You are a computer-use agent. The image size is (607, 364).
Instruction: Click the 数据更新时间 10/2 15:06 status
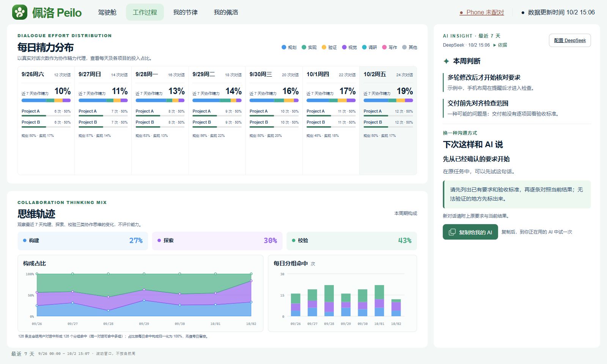coord(558,12)
